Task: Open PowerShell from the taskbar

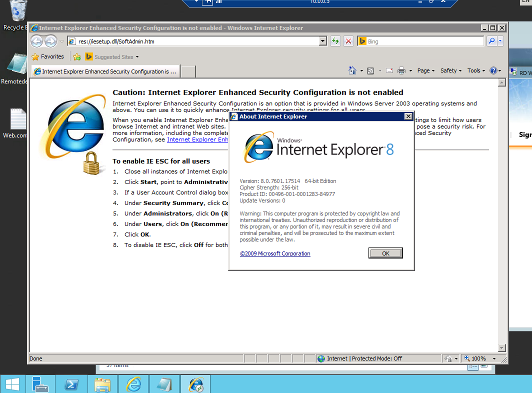Action: click(x=71, y=384)
